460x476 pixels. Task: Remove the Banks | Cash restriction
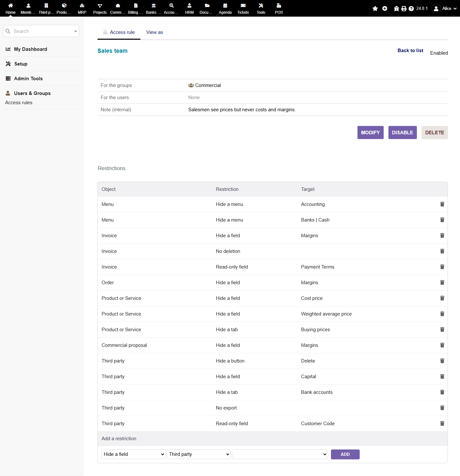(442, 220)
